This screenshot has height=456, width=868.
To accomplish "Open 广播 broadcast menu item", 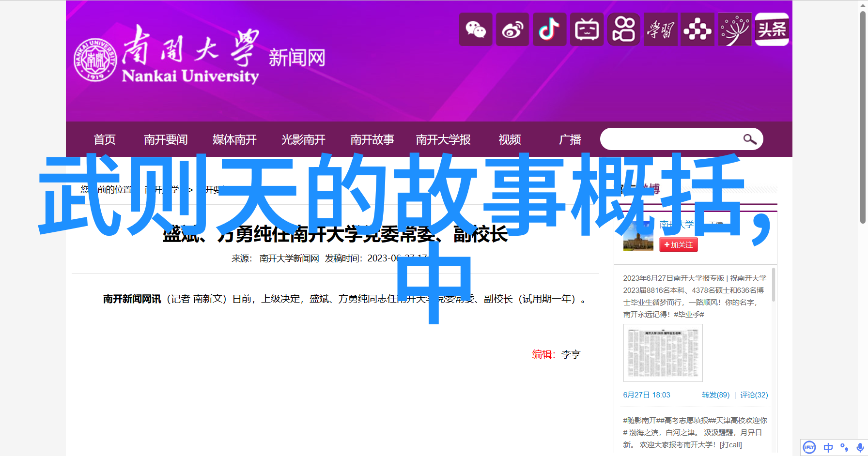I will pyautogui.click(x=570, y=139).
